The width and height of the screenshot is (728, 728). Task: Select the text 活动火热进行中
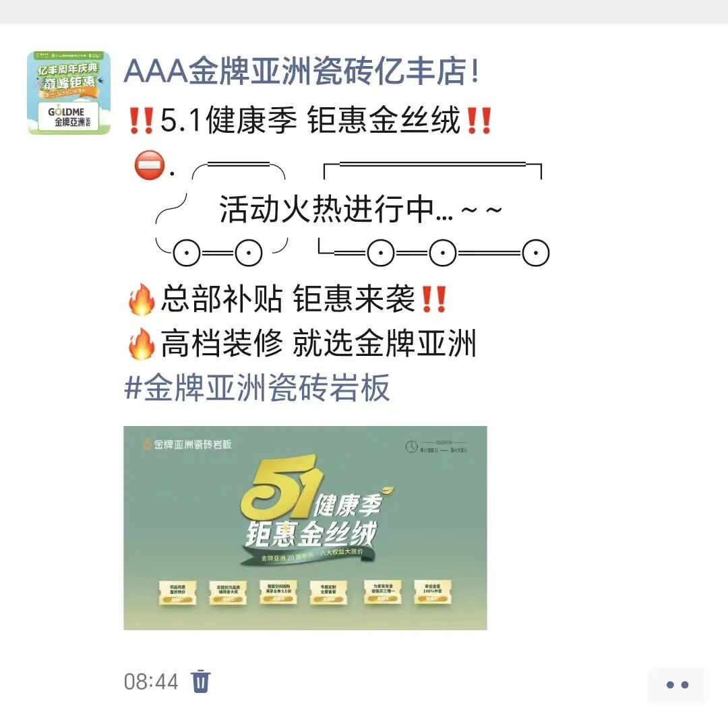[327, 210]
